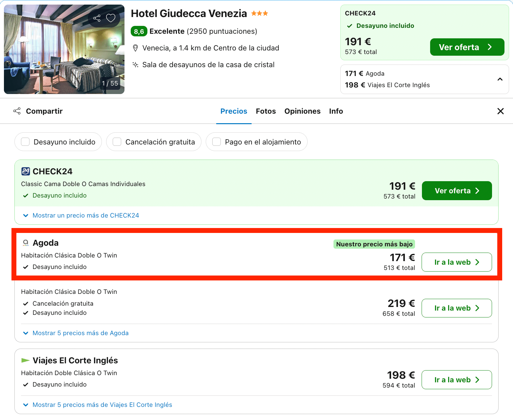Click the Cancelación gratuita feature in Agoda offer
The height and width of the screenshot is (420, 513).
coord(63,304)
